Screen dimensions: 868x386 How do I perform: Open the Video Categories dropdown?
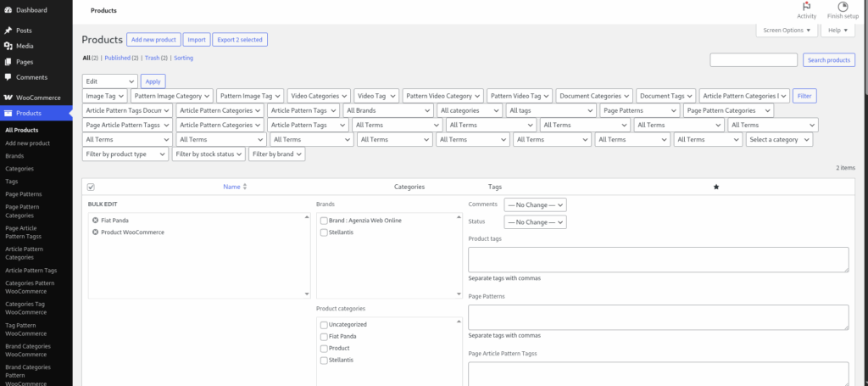pos(319,96)
